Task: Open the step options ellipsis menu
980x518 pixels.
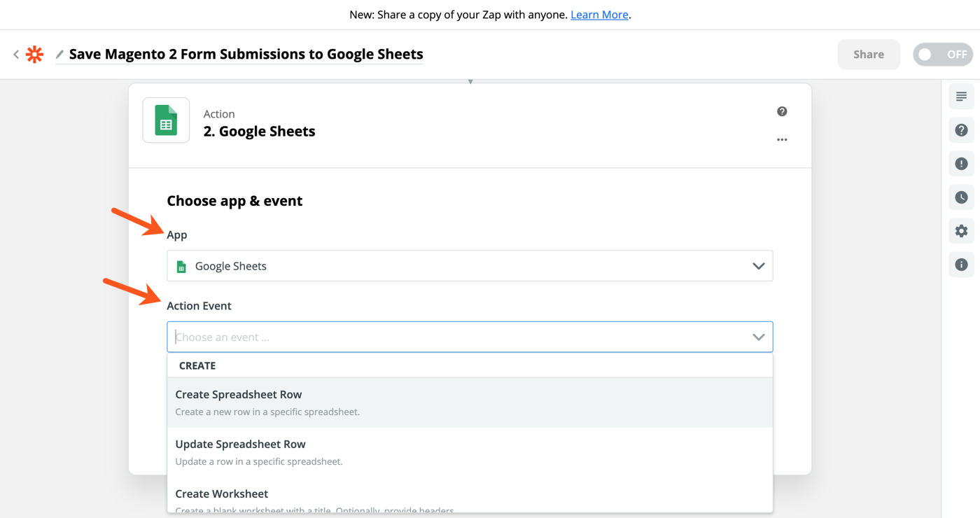Action: point(782,139)
